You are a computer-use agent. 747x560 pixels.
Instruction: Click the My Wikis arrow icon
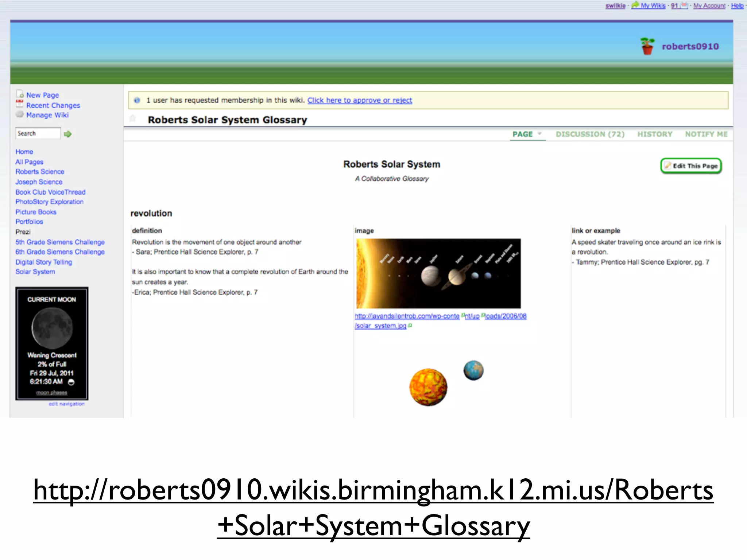coord(635,5)
